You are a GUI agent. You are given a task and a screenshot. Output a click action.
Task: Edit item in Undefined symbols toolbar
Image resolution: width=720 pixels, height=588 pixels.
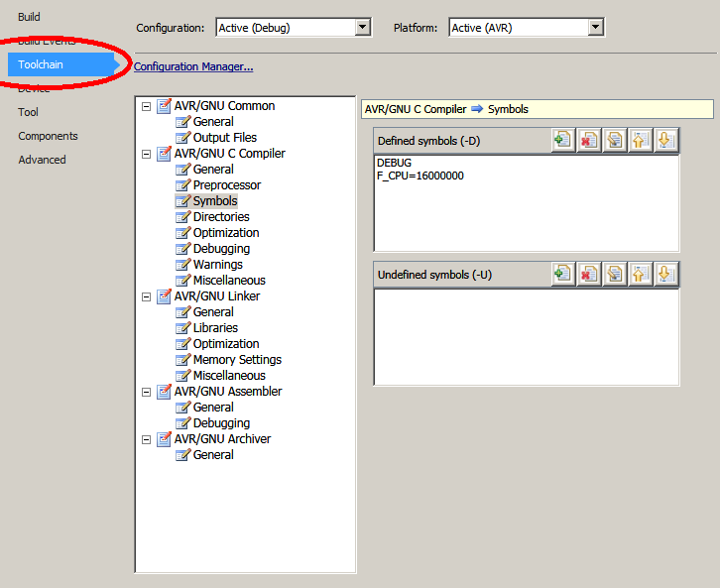615,274
